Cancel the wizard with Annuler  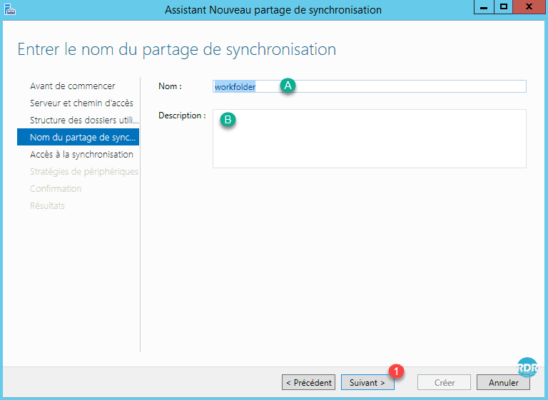[503, 383]
